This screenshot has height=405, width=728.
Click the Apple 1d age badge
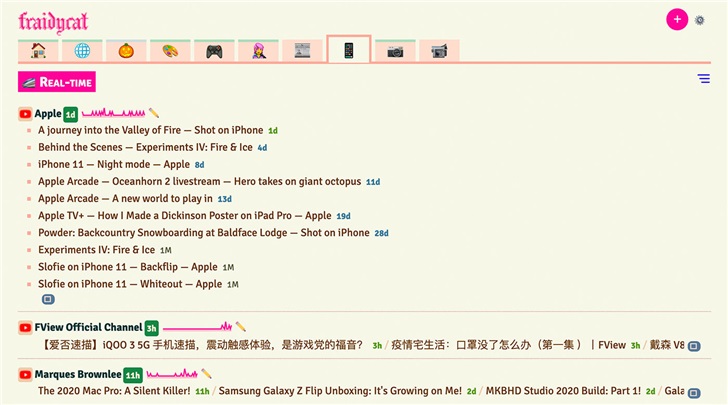tap(70, 114)
